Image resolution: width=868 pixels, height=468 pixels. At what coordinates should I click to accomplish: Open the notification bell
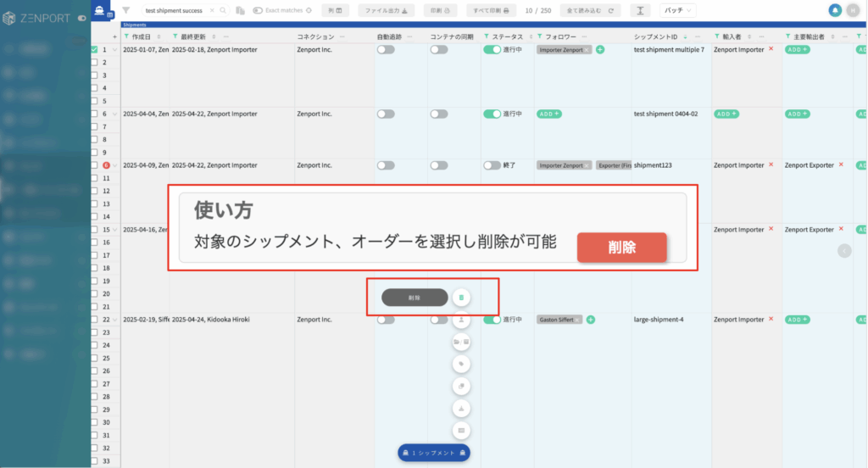coord(835,10)
